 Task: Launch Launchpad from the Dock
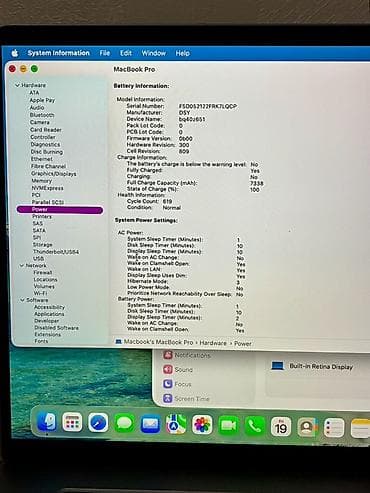tap(72, 423)
